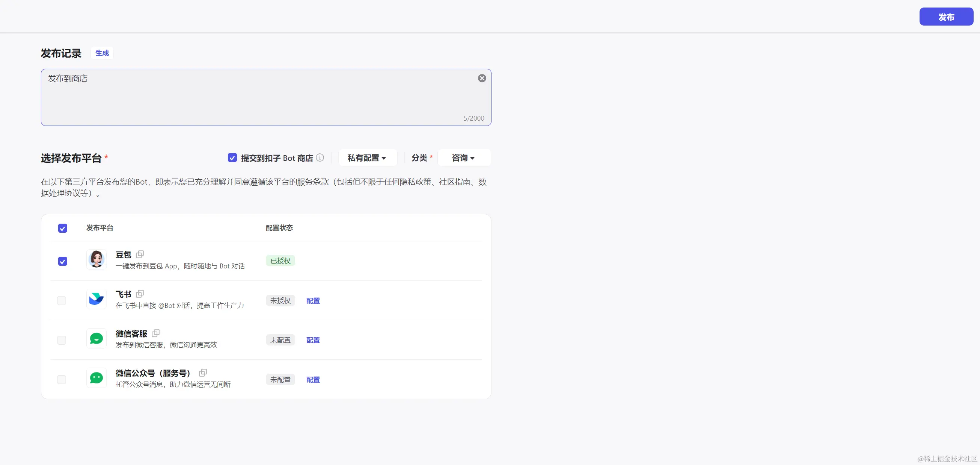This screenshot has width=980, height=465.
Task: Click the copy icon beside 微信公众号（服务号）
Action: 203,373
